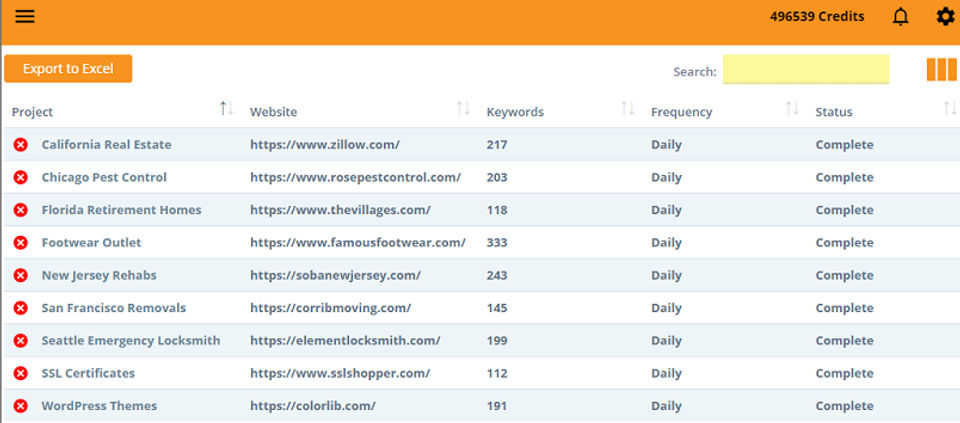Sort table by Keywords column

628,109
